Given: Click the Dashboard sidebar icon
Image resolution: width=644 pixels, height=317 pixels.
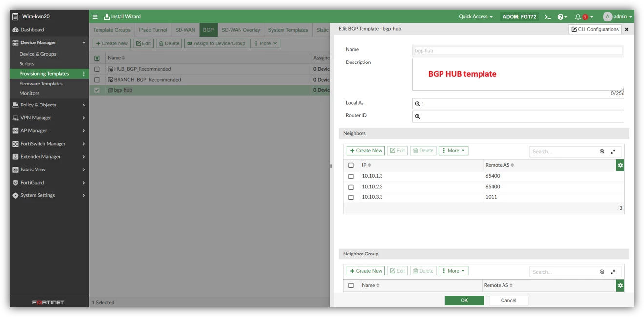Looking at the screenshot, I should 15,30.
